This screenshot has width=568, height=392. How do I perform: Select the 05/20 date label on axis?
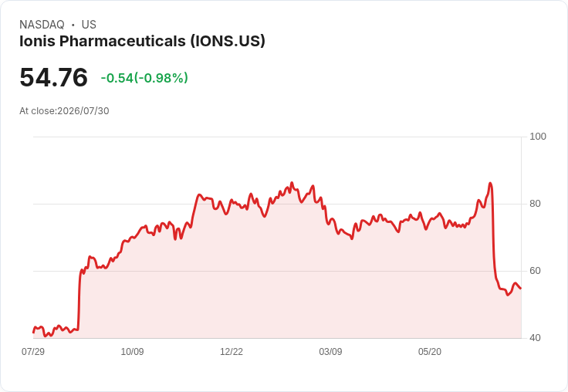[x=430, y=351]
